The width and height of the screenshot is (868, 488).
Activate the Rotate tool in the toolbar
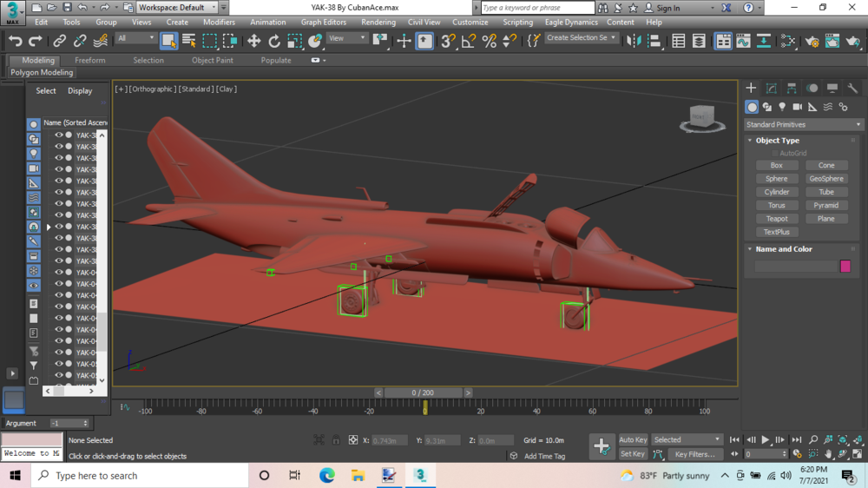point(274,41)
